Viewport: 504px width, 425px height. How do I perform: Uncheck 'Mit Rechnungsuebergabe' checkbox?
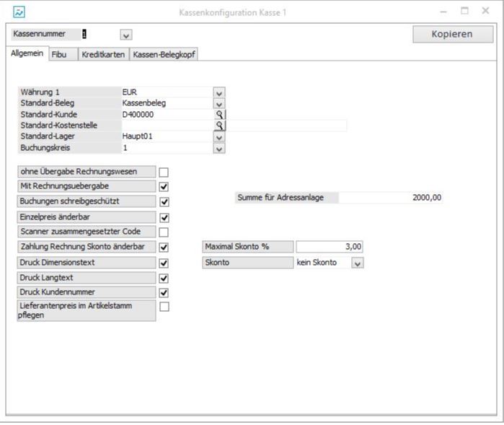pyautogui.click(x=164, y=187)
